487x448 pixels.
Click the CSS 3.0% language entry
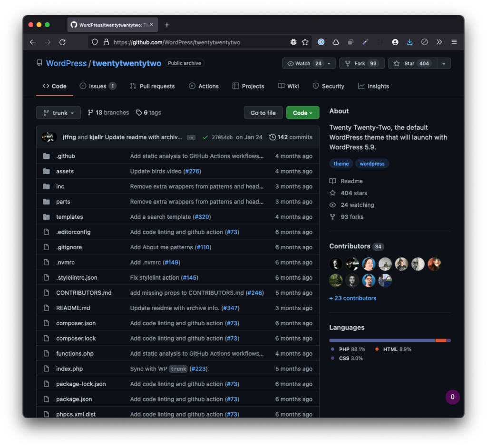click(x=347, y=358)
